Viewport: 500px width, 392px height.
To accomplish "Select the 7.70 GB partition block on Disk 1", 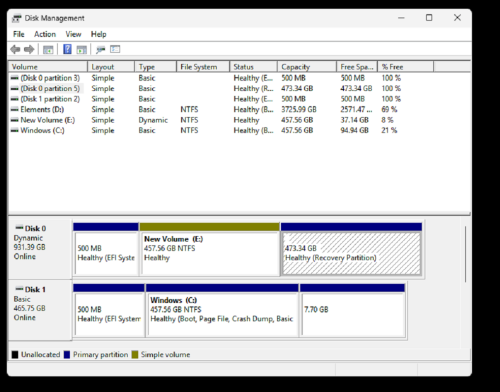I will coord(353,311).
